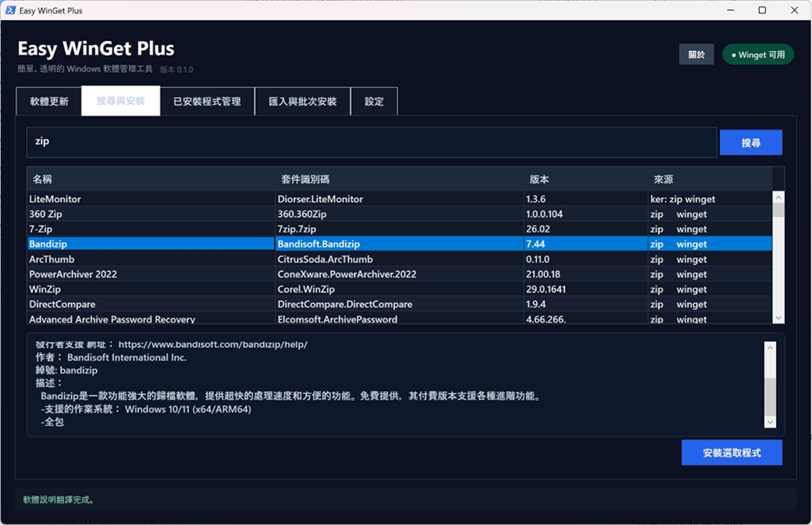
Task: Switch to the 搜尋與安裝 tab
Action: (x=121, y=101)
